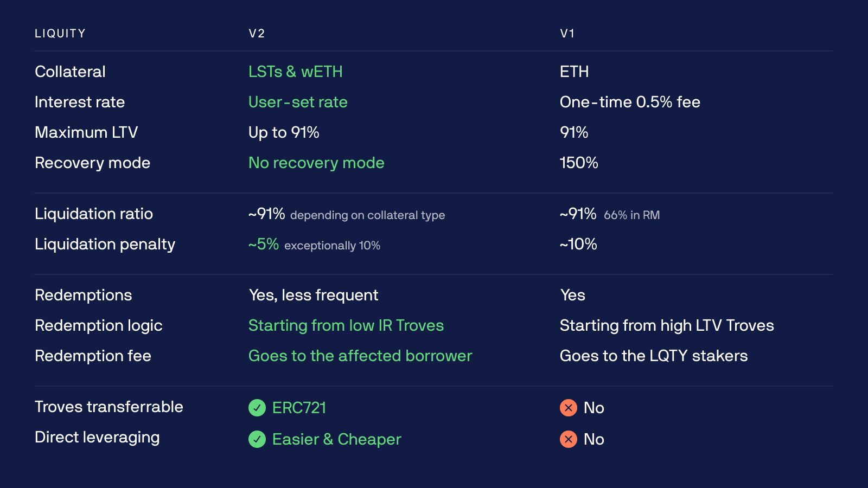Click the ~5% liquidation penalty value
The height and width of the screenshot is (488, 868).
(x=264, y=244)
